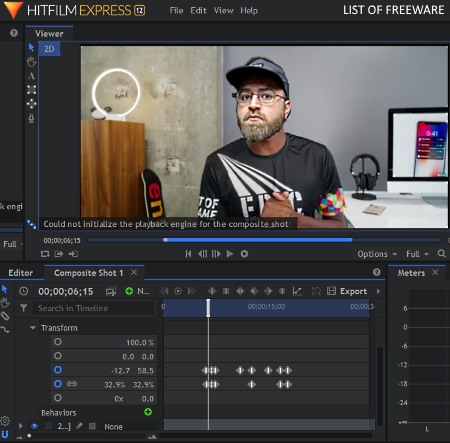The image size is (450, 443).
Task: Enable keyframing for the 100.0 % property
Action: [x=58, y=342]
